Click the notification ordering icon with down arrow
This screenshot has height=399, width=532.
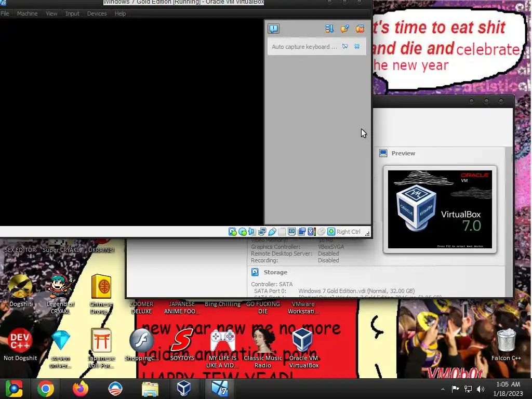click(329, 29)
